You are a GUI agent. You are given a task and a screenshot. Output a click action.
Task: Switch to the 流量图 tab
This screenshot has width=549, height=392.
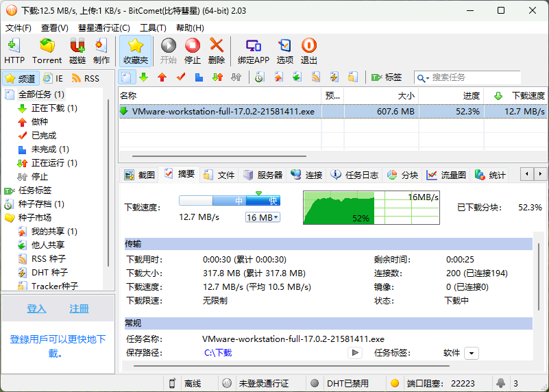[446, 175]
